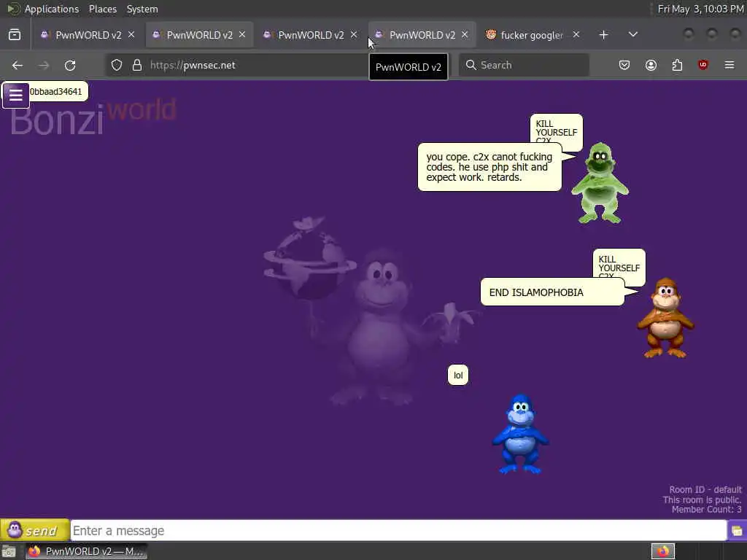Close the fourth PwnWORLD v2 tab
Screen dimensions: 747x560
click(x=465, y=35)
